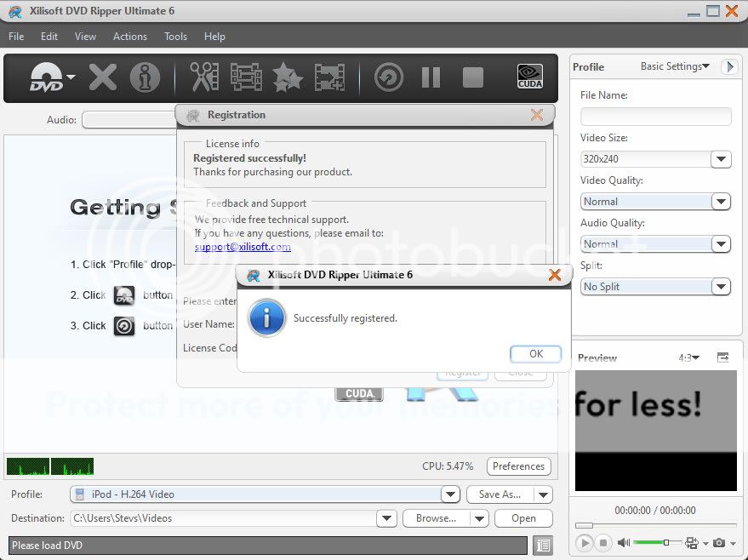
Task: Click the Browse... button
Action: pos(436,518)
